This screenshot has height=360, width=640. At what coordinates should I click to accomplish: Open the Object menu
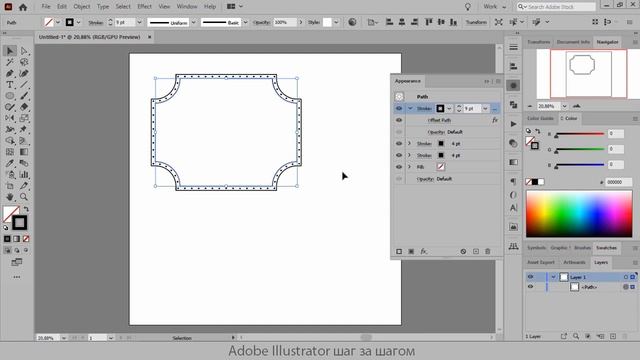82,7
